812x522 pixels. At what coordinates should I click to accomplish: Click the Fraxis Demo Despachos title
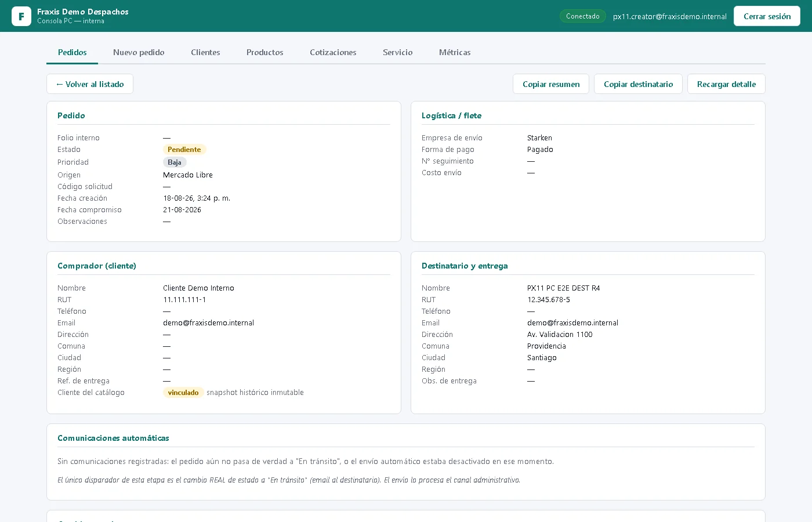tap(83, 12)
